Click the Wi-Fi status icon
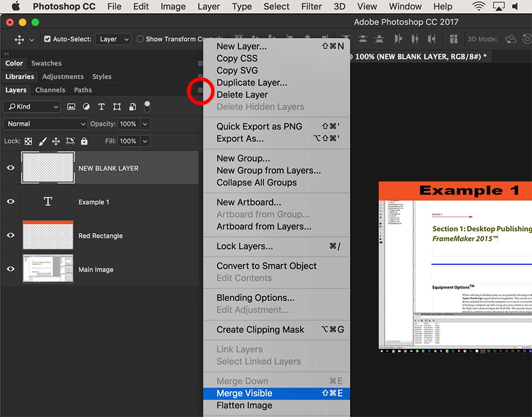This screenshot has height=417, width=532. coord(479,7)
